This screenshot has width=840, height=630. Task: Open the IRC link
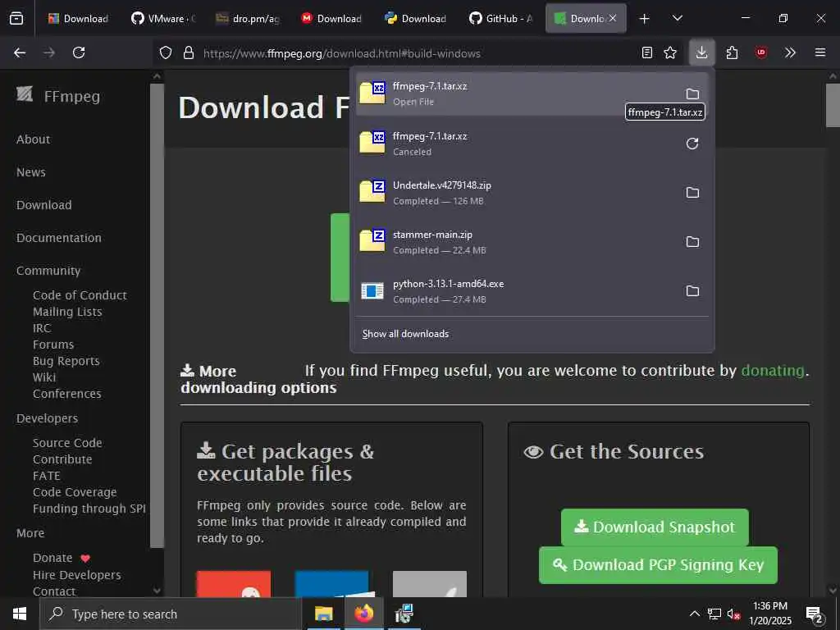point(42,328)
